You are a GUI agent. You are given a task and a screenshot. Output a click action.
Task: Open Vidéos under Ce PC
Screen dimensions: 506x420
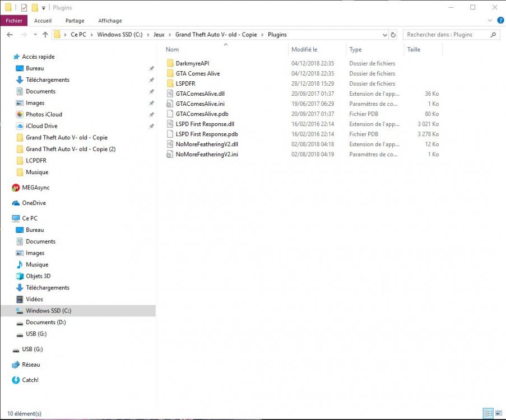pos(34,299)
